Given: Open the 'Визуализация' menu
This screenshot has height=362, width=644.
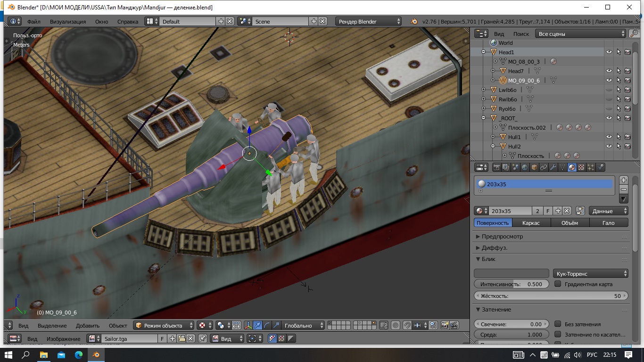Looking at the screenshot, I should pos(68,22).
